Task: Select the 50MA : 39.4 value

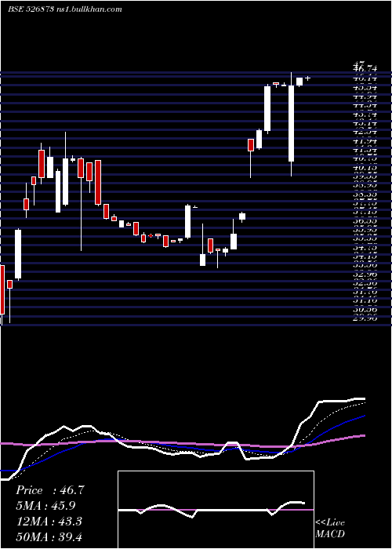Action: (x=49, y=536)
